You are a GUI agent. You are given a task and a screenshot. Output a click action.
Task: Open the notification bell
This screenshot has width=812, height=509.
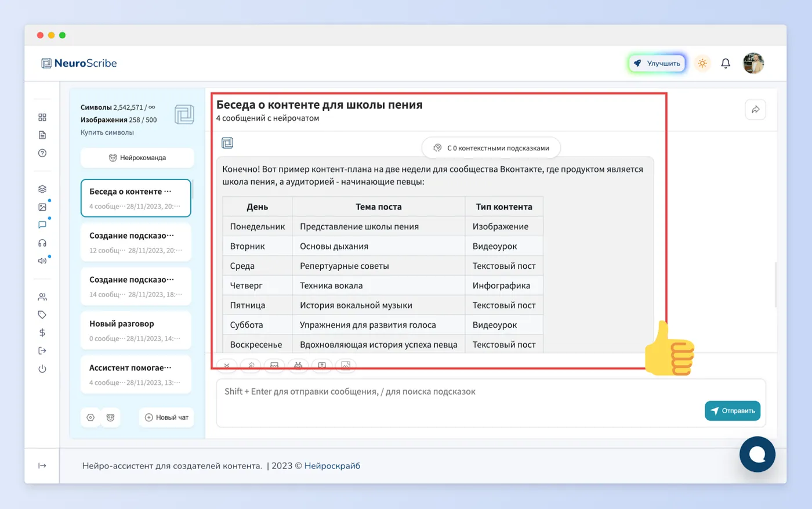(726, 63)
